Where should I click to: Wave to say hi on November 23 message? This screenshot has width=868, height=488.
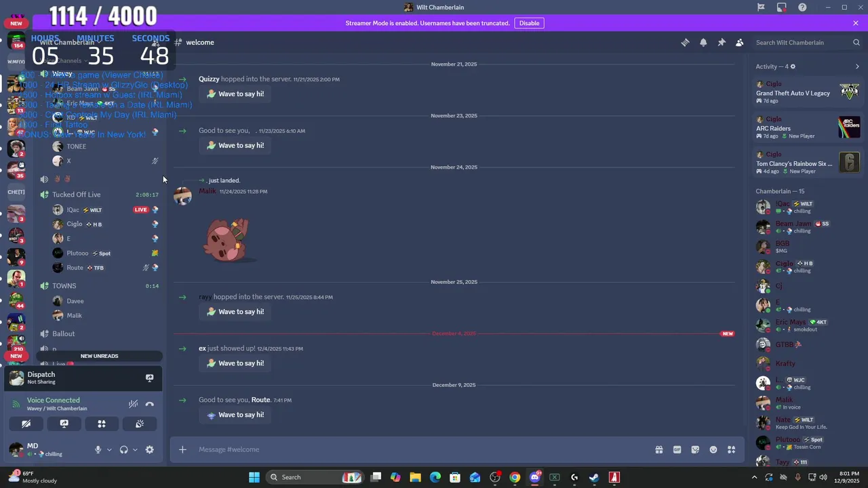point(235,145)
